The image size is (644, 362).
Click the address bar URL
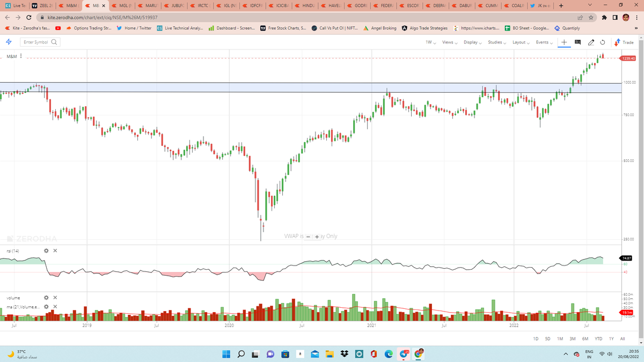(x=102, y=18)
